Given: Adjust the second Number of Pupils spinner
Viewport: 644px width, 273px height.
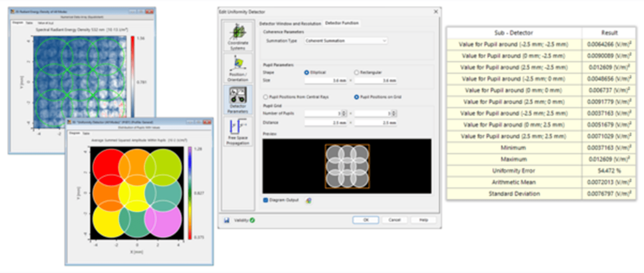Looking at the screenshot, I should tap(394, 113).
